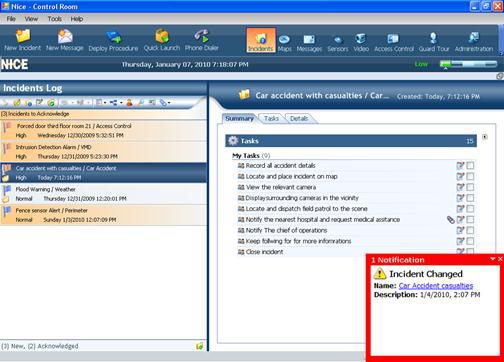Click the '(3) New, (2) Acknowledged' status text
The height and width of the screenshot is (362, 504).
(40, 346)
